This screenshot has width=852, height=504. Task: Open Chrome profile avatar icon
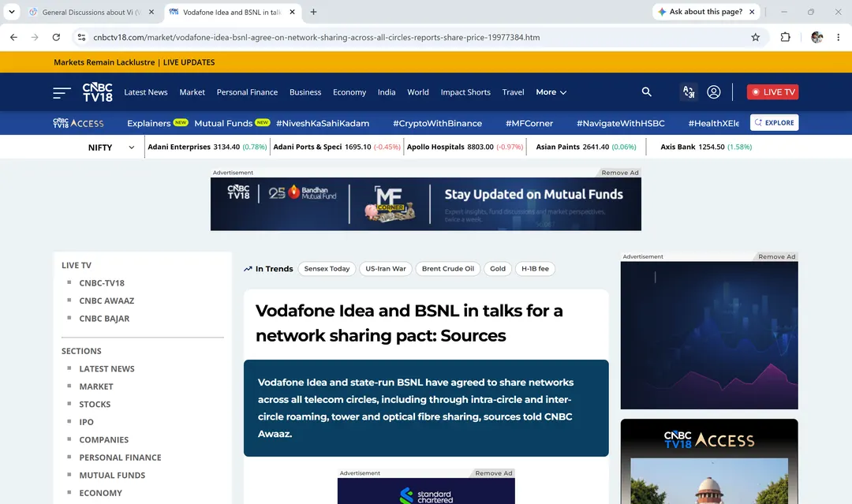816,37
